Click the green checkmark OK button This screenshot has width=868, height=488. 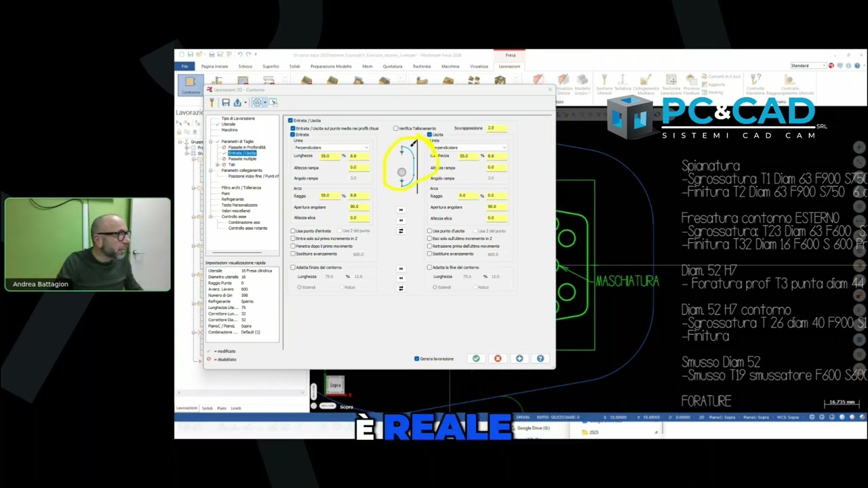pos(476,359)
